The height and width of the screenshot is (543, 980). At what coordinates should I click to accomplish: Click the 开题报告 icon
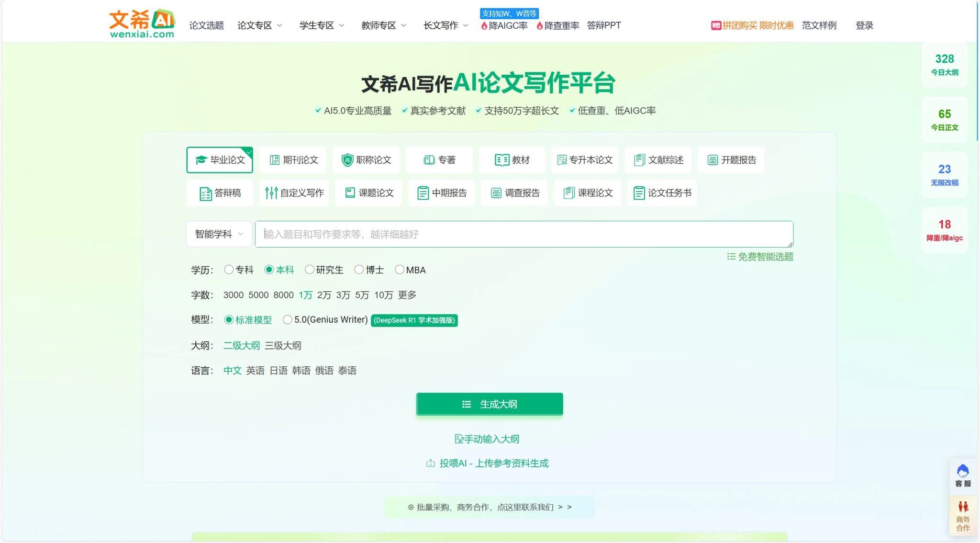[713, 160]
